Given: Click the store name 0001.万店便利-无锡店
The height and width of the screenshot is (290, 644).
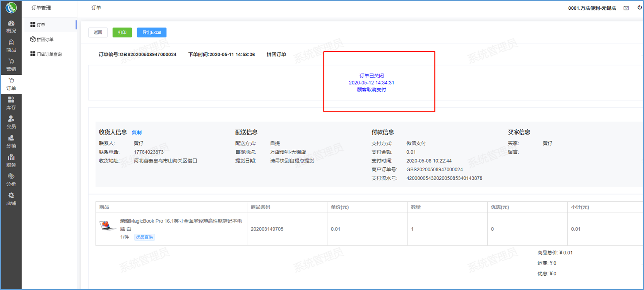Looking at the screenshot, I should tap(592, 8).
